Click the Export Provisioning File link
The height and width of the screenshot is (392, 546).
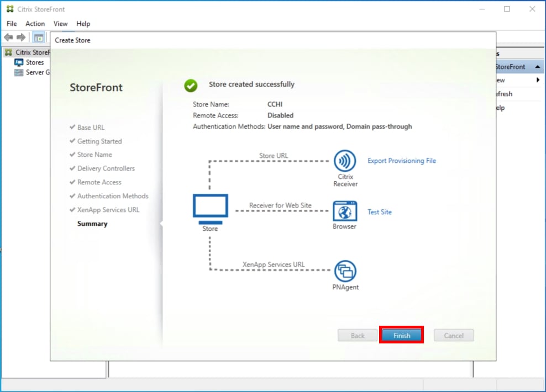pos(402,161)
